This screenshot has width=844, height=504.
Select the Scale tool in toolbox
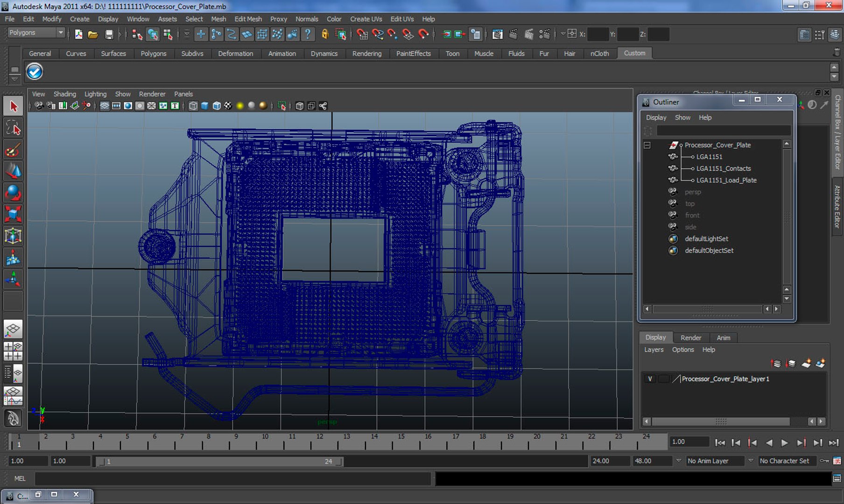tap(13, 214)
